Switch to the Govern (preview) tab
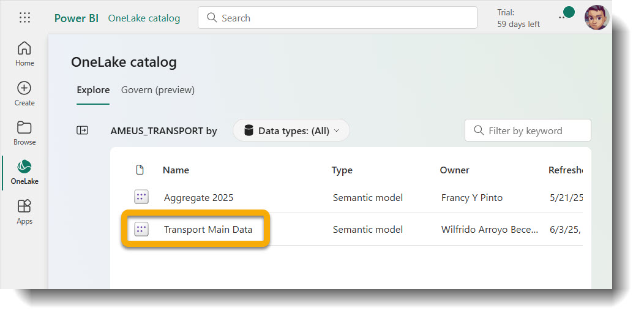The width and height of the screenshot is (644, 321). (x=157, y=90)
